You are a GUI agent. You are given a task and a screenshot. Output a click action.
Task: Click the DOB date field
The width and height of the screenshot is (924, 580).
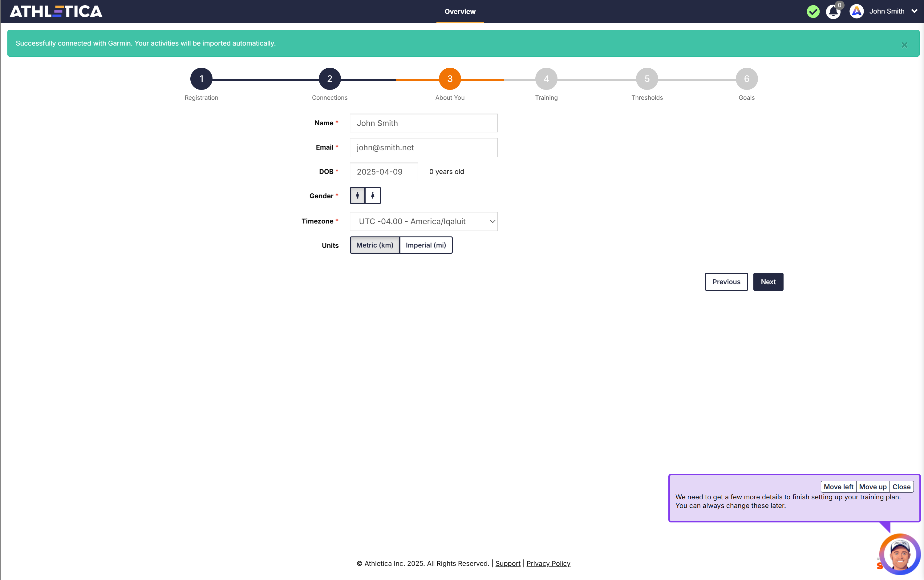(384, 172)
